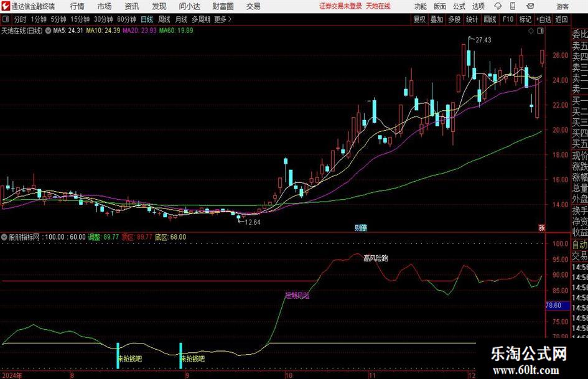Open the mail envelope icon
The height and width of the screenshot is (379, 588).
(530, 6)
